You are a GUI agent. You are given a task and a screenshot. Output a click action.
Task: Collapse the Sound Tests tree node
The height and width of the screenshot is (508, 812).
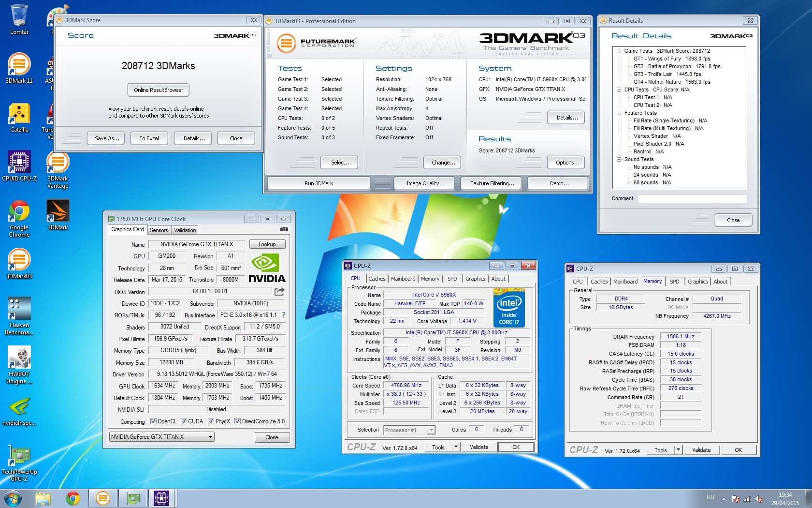pyautogui.click(x=619, y=159)
